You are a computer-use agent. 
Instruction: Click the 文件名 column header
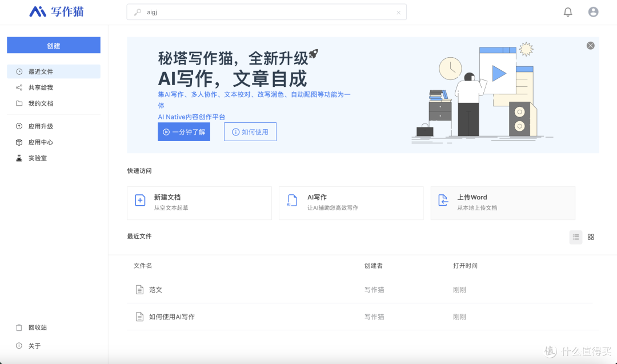[143, 266]
